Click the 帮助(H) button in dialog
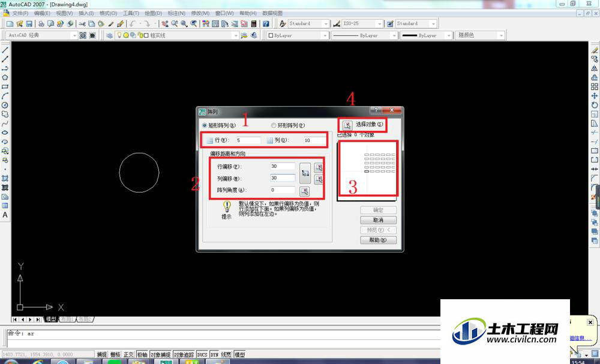The width and height of the screenshot is (600, 364). pyautogui.click(x=378, y=240)
